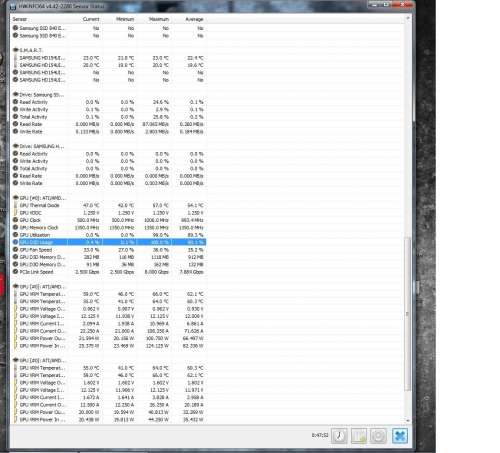
Task: Collapse the Drive: Samsung SS... group header
Action: click(15, 95)
